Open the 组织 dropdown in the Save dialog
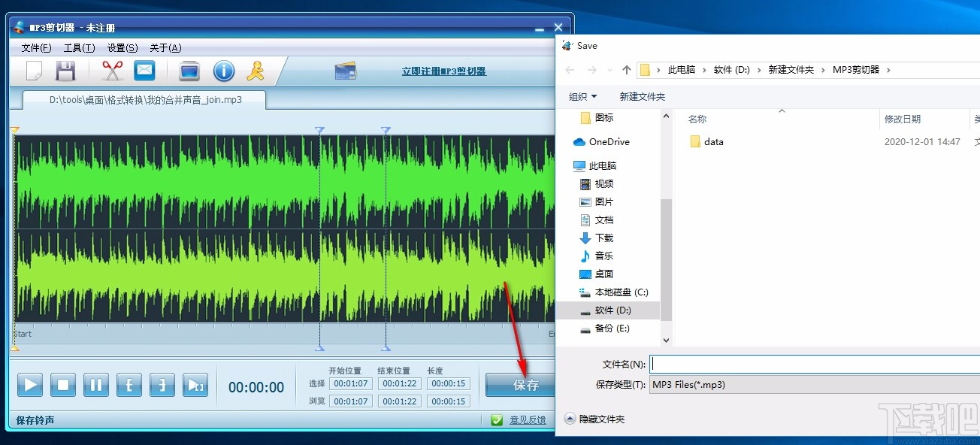980x445 pixels. coord(582,96)
